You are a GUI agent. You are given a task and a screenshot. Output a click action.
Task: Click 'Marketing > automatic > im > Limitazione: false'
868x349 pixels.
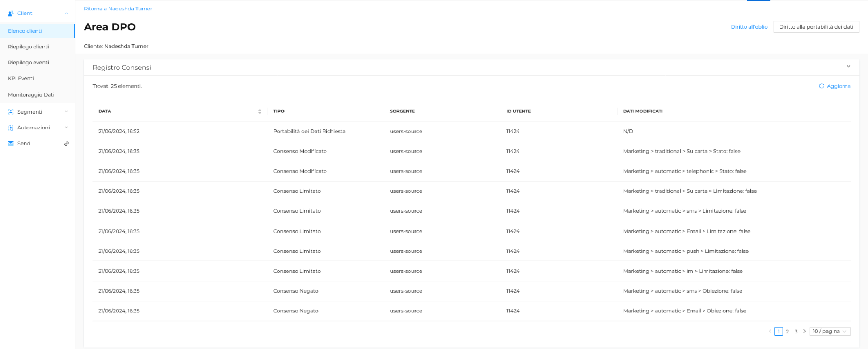(x=683, y=271)
